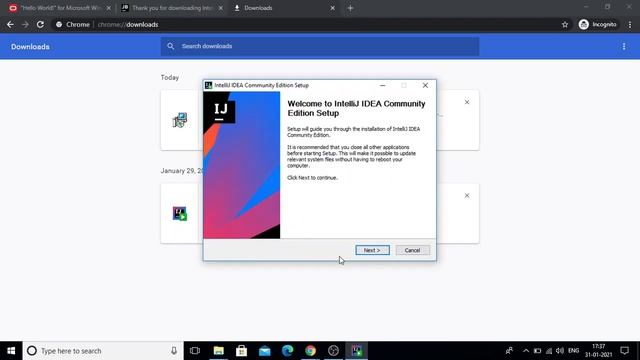Click January 29 IntelliJ file icon

[x=180, y=213]
